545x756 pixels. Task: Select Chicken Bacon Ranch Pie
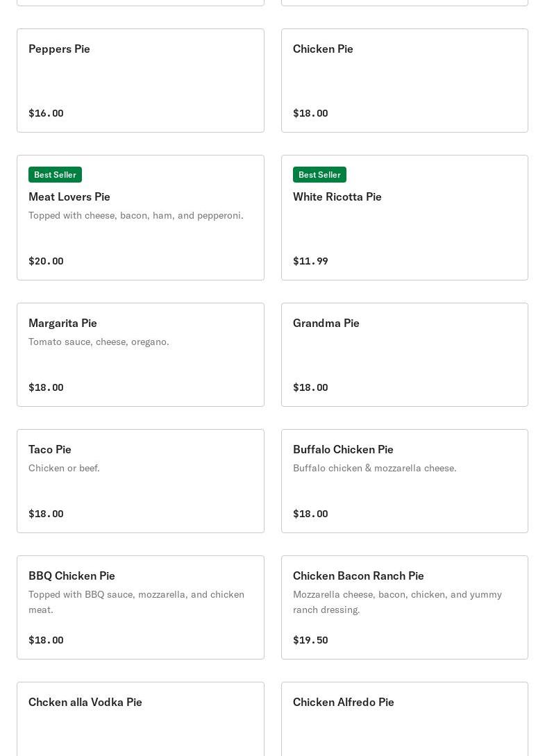click(x=405, y=607)
